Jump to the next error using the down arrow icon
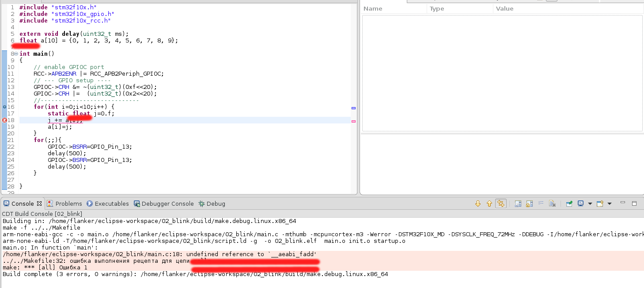Image resolution: width=644 pixels, height=288 pixels. click(478, 204)
